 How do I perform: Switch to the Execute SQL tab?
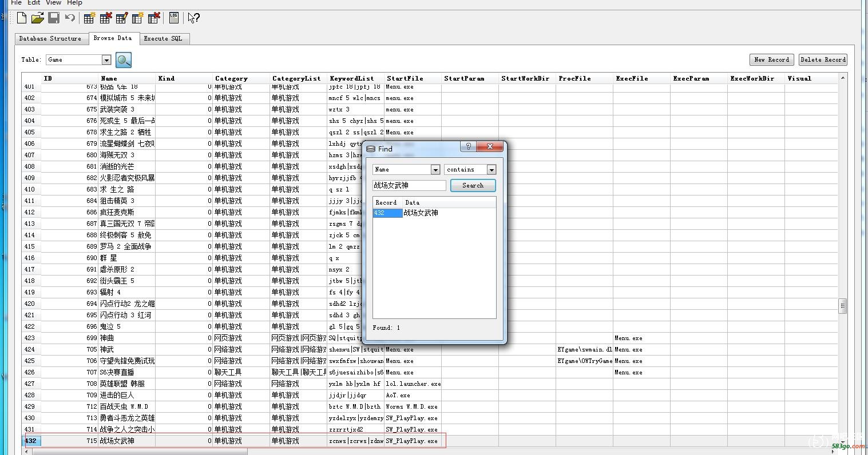pyautogui.click(x=163, y=39)
